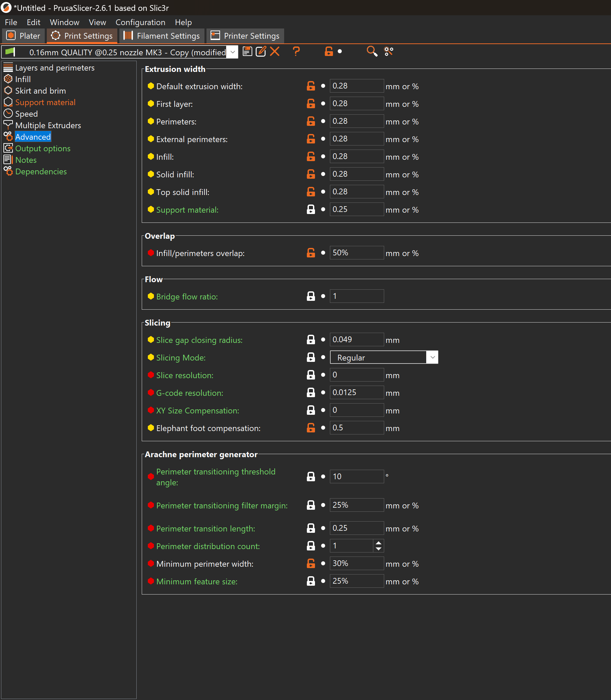
Task: Click unlock icon for Minimum perimeter width
Action: (x=311, y=564)
